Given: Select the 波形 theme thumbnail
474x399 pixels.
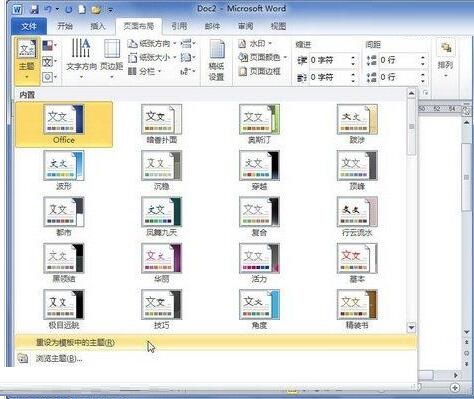Looking at the screenshot, I should point(64,170).
